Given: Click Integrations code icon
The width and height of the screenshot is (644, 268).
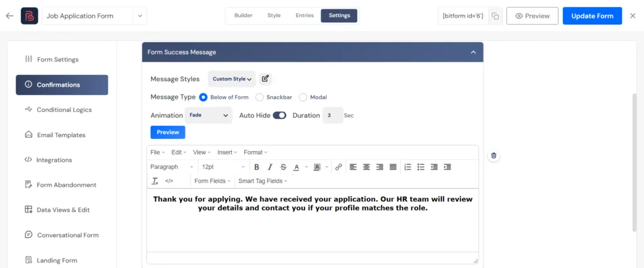Looking at the screenshot, I should 28,160.
